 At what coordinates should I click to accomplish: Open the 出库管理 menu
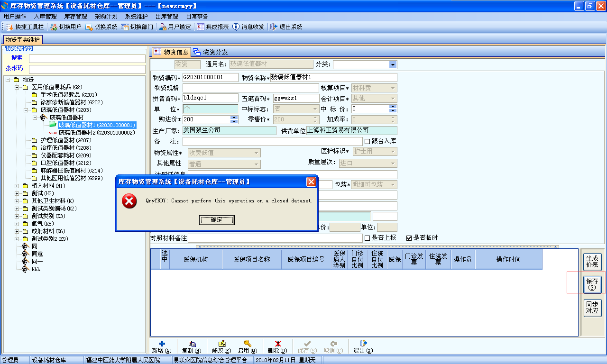[166, 17]
